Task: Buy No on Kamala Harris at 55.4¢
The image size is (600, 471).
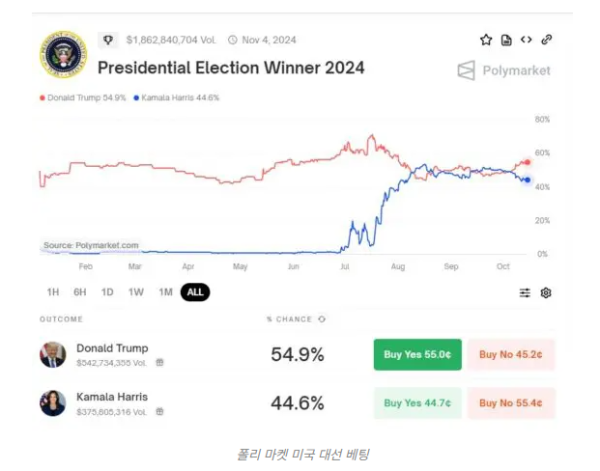Action: 510,403
